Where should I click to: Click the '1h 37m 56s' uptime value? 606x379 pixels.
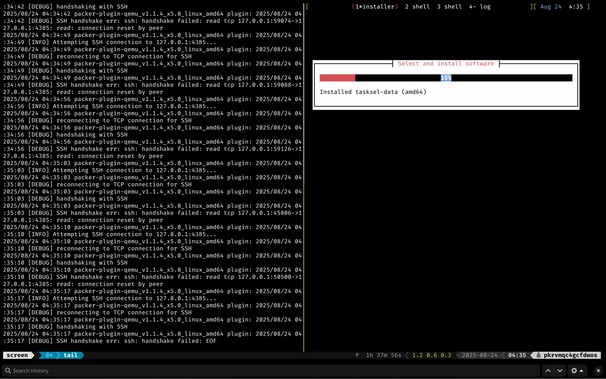click(x=383, y=355)
